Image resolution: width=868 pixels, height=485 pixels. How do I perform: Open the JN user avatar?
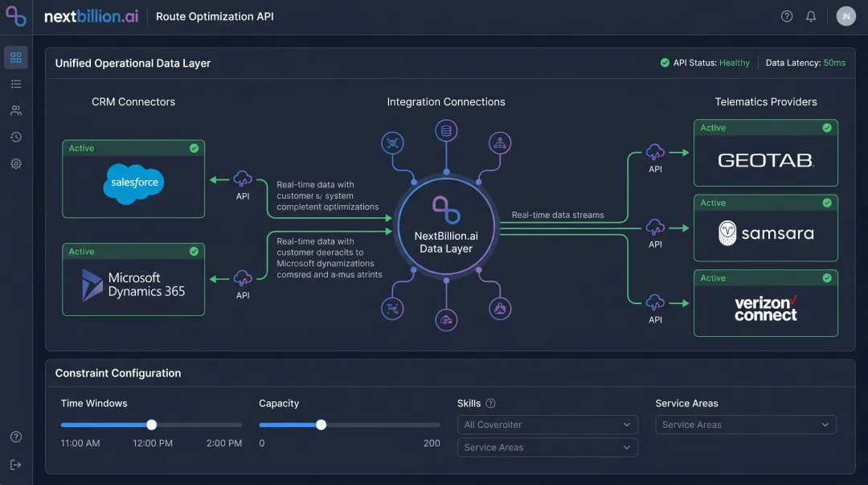tap(845, 16)
